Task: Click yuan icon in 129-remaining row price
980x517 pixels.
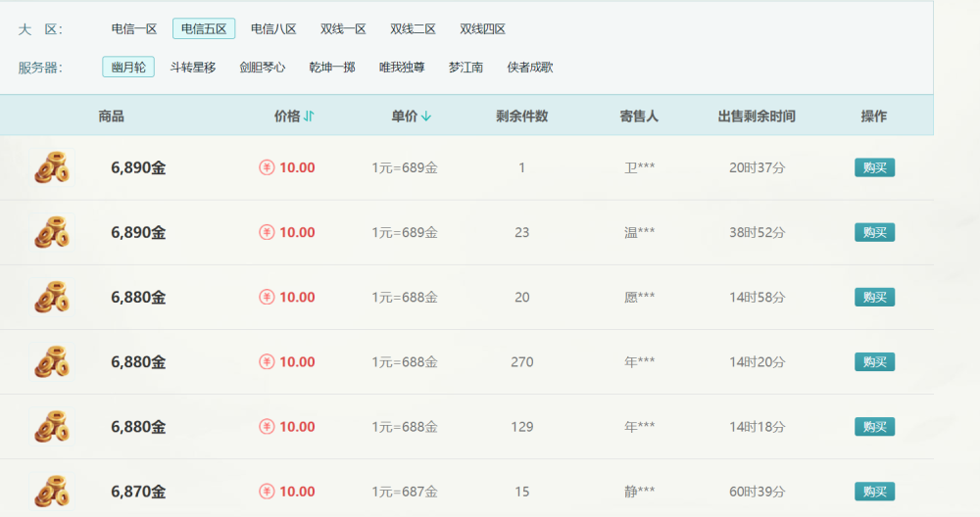Action: click(267, 427)
